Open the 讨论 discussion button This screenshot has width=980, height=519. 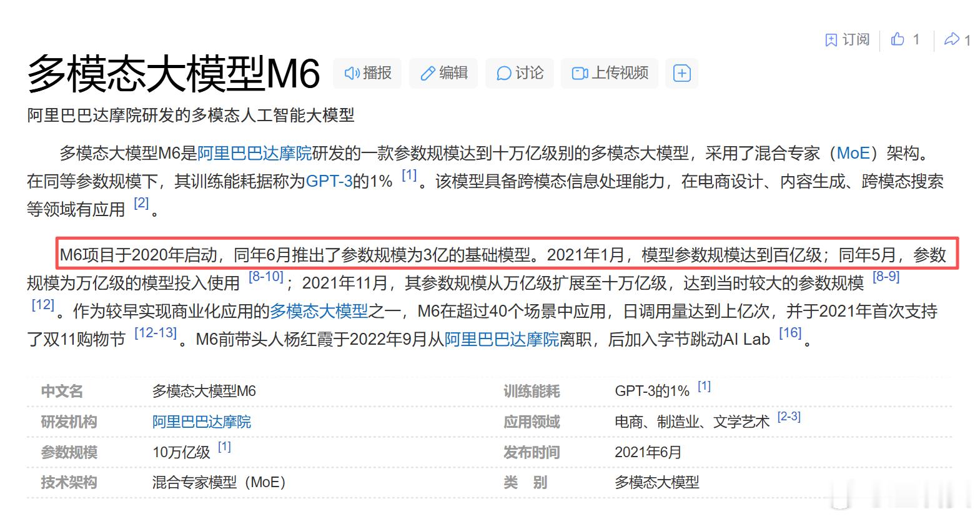click(520, 73)
